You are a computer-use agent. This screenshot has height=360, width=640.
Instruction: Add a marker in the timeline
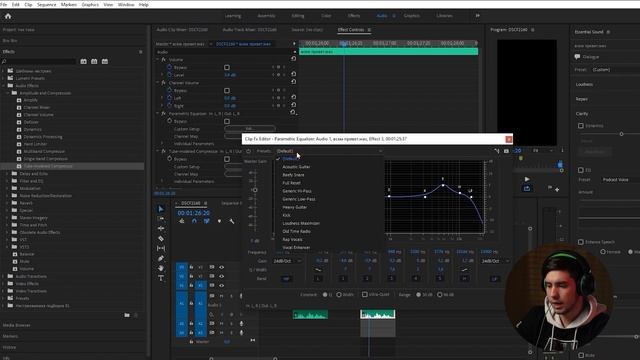pos(219,221)
